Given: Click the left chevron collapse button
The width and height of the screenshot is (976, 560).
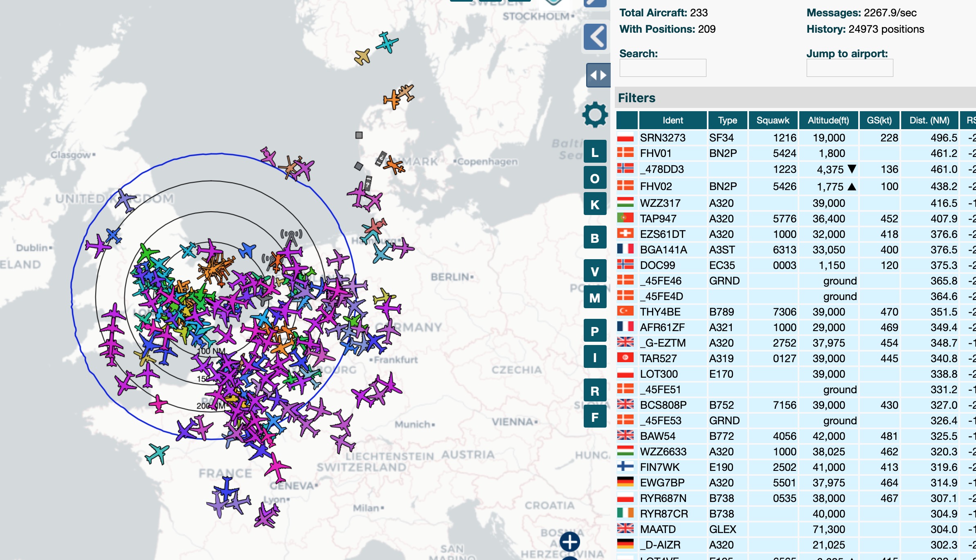Looking at the screenshot, I should click(x=595, y=37).
